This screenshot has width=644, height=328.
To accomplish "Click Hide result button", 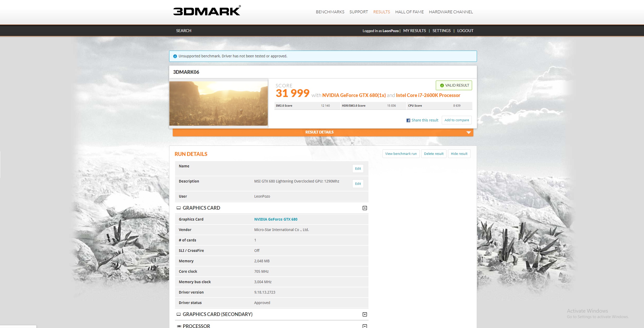I will click(459, 154).
